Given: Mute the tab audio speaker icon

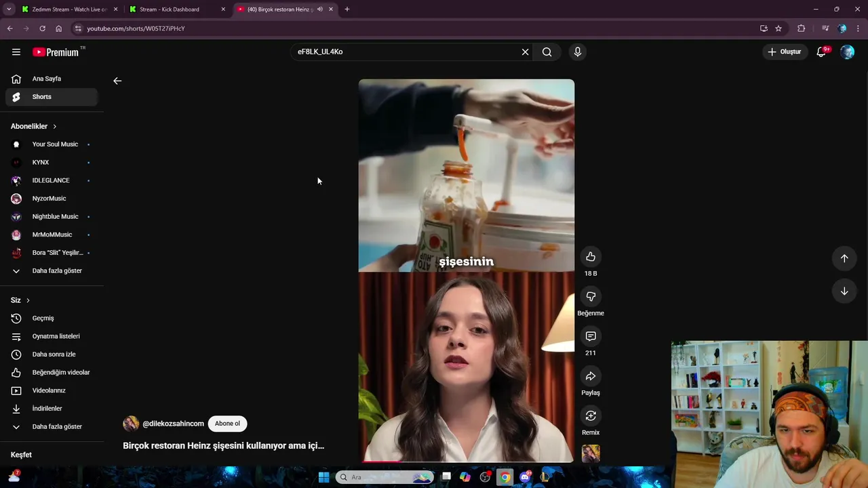Looking at the screenshot, I should click(x=320, y=9).
